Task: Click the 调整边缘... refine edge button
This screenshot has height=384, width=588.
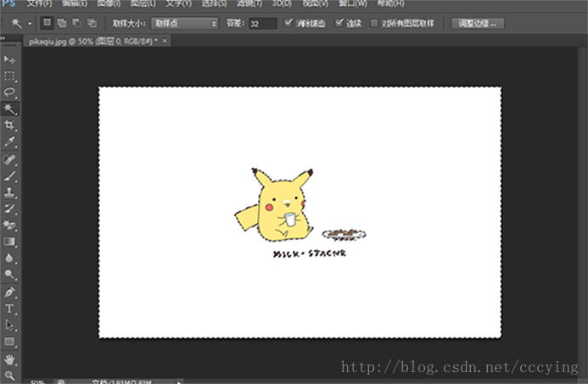Action: tap(478, 23)
